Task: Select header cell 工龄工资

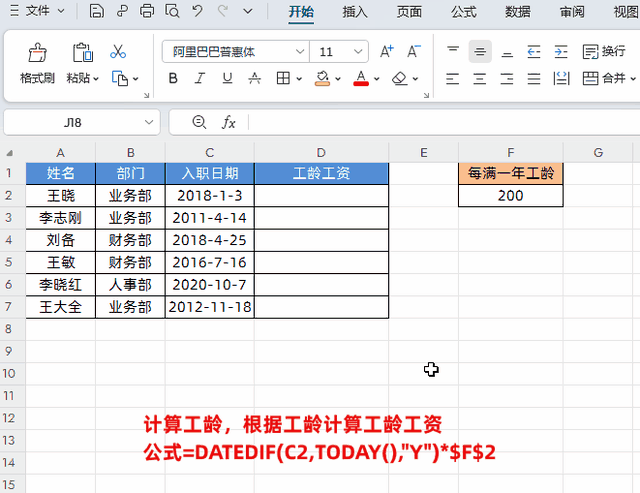Action: [x=321, y=173]
